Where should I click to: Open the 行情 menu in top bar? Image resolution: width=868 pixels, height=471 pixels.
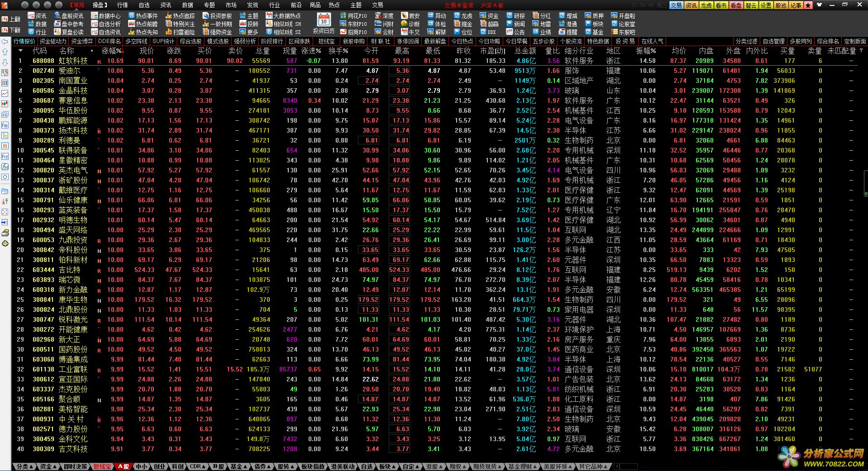(x=123, y=5)
